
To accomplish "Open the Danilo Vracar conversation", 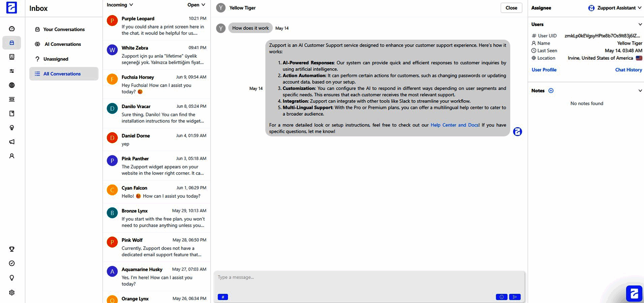I will pos(156,114).
